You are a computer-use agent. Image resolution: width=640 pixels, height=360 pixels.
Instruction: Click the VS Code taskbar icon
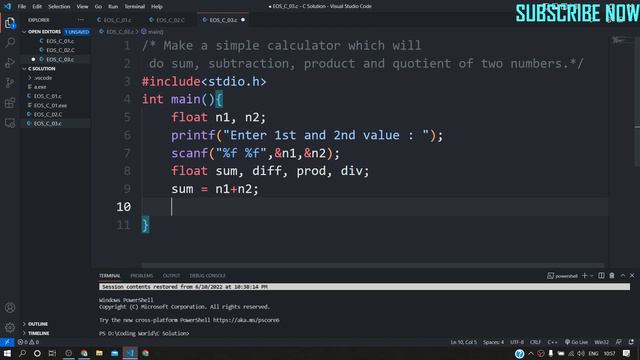130,353
